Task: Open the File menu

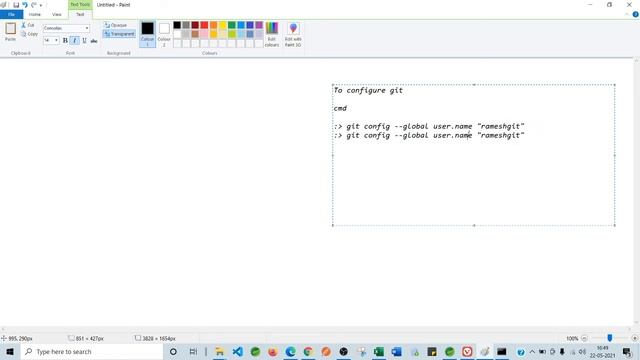Action: (11, 14)
